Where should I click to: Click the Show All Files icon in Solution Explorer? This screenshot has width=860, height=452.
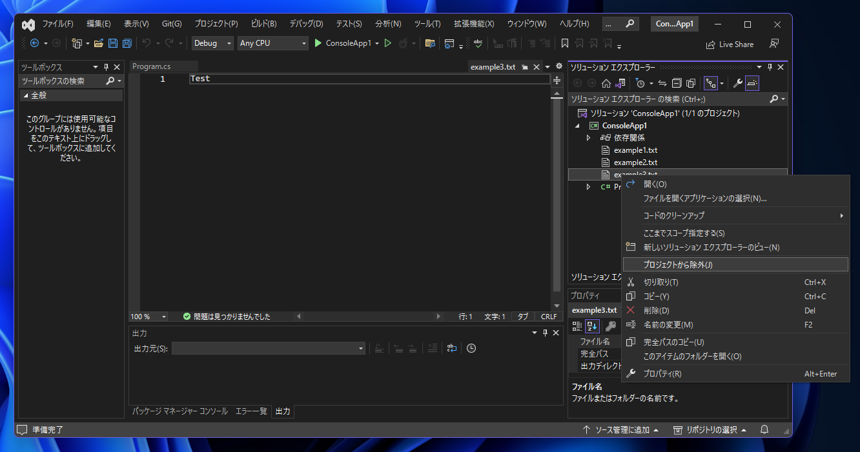[691, 83]
